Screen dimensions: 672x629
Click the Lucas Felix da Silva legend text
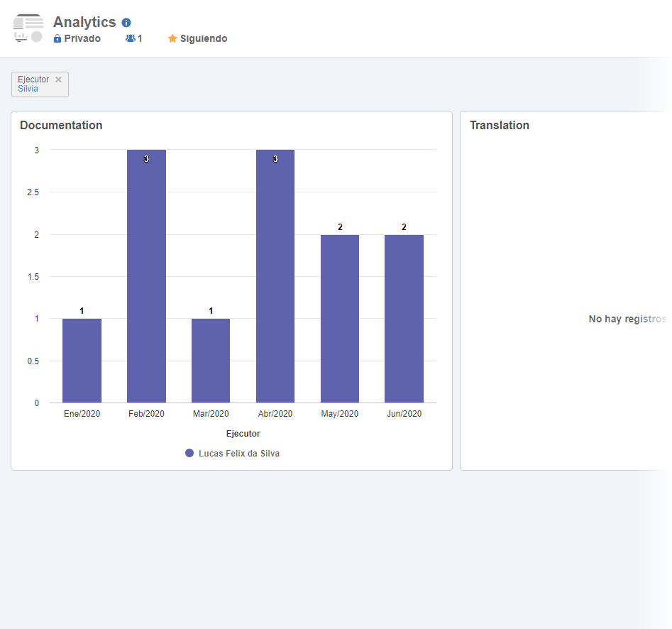(239, 453)
